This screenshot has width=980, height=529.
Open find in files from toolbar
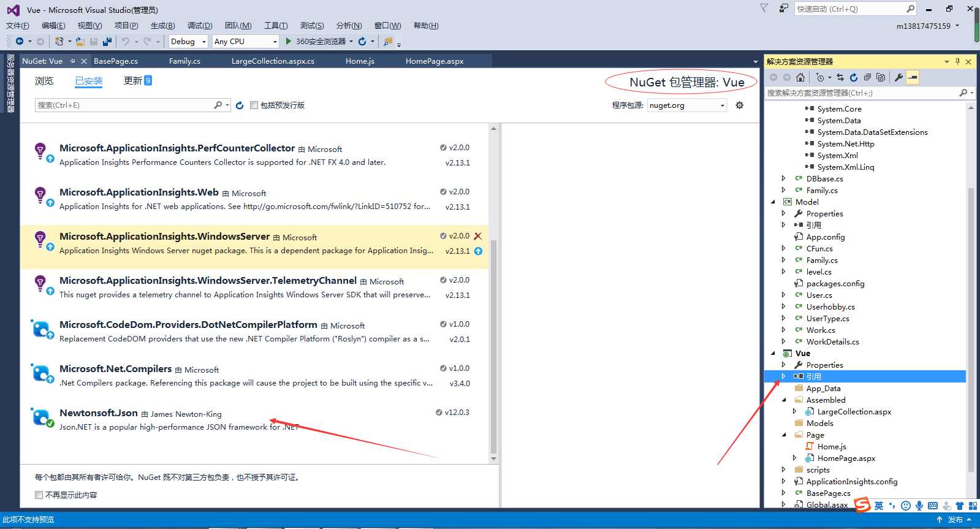387,41
